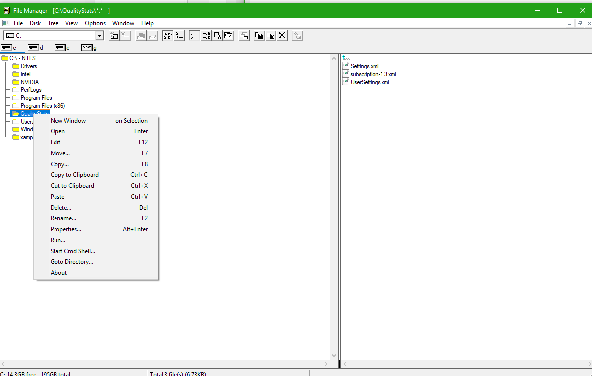Select the PerfLogs folder in the tree
This screenshot has height=376, width=592.
27,90
